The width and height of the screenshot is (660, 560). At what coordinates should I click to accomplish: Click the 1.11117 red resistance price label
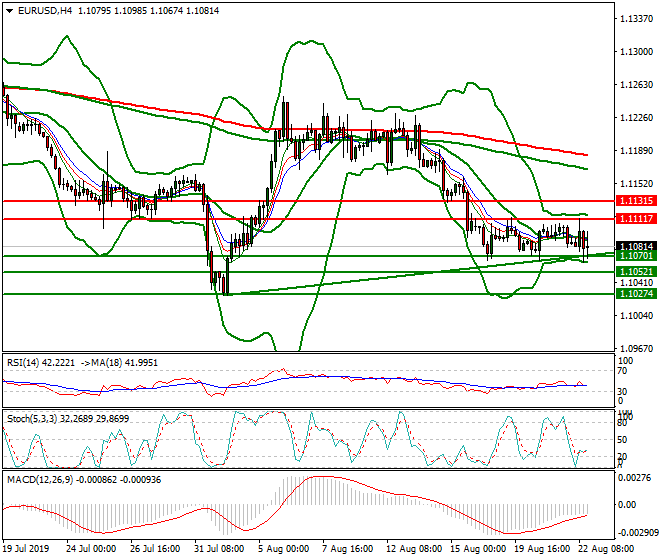click(636, 219)
